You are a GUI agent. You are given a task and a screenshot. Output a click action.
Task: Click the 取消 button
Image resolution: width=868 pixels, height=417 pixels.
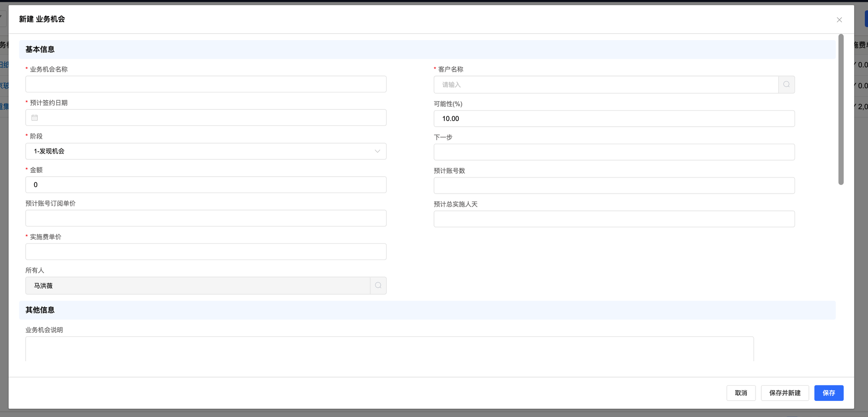(740, 393)
